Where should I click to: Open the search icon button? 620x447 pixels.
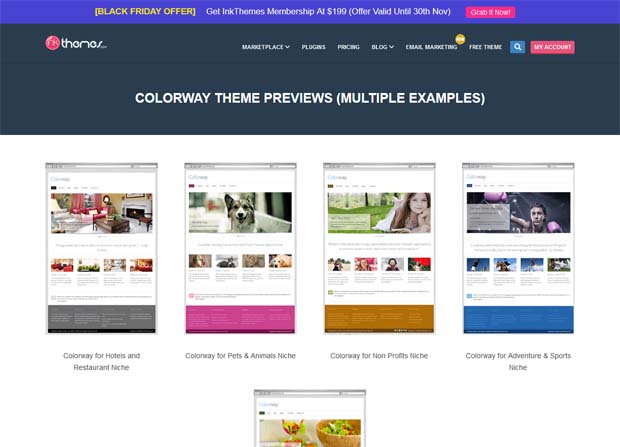point(517,47)
